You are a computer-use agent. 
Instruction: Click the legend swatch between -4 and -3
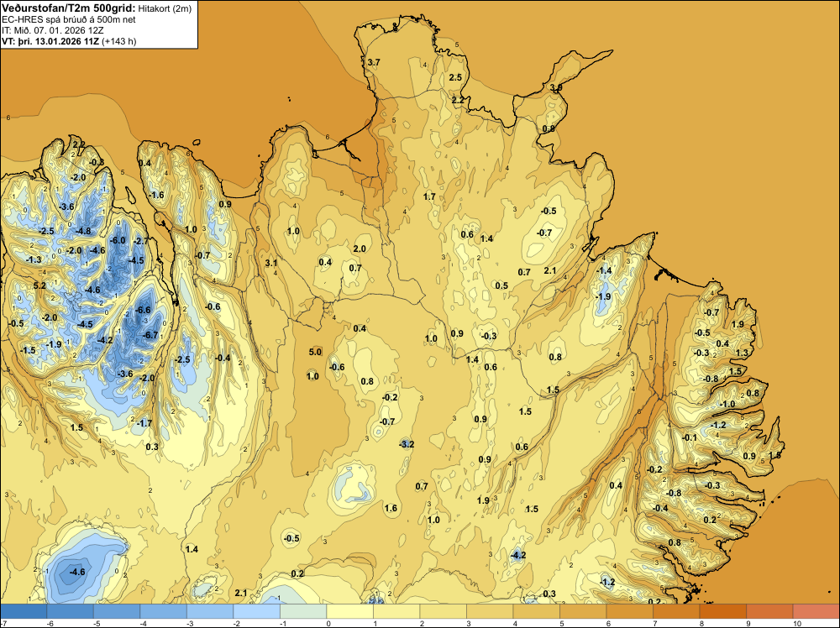click(164, 611)
